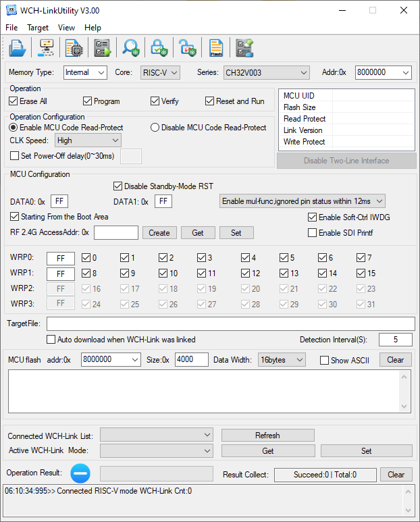Image resolution: width=420 pixels, height=522 pixels.
Task: Expand the Connected WCH-Link List dropdown
Action: pos(157,435)
